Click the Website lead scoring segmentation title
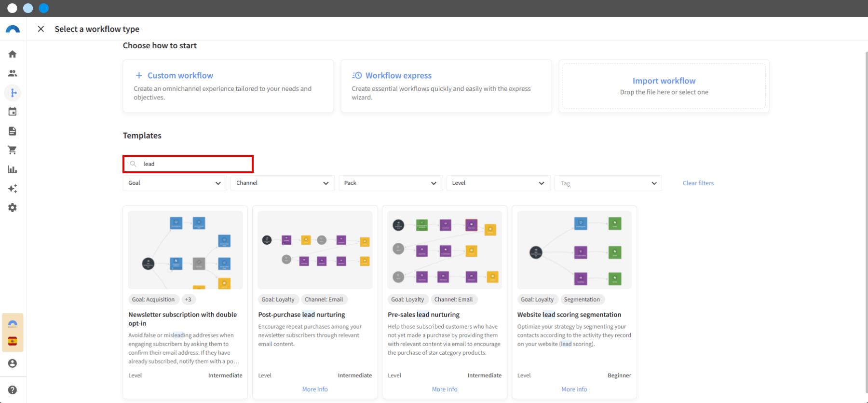 (x=569, y=315)
